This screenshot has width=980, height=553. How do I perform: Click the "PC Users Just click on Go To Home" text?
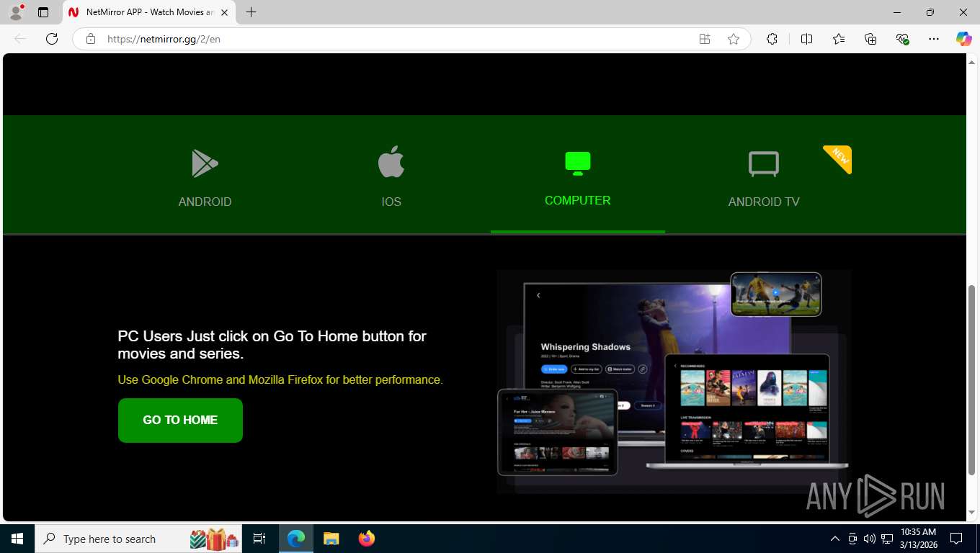point(272,345)
